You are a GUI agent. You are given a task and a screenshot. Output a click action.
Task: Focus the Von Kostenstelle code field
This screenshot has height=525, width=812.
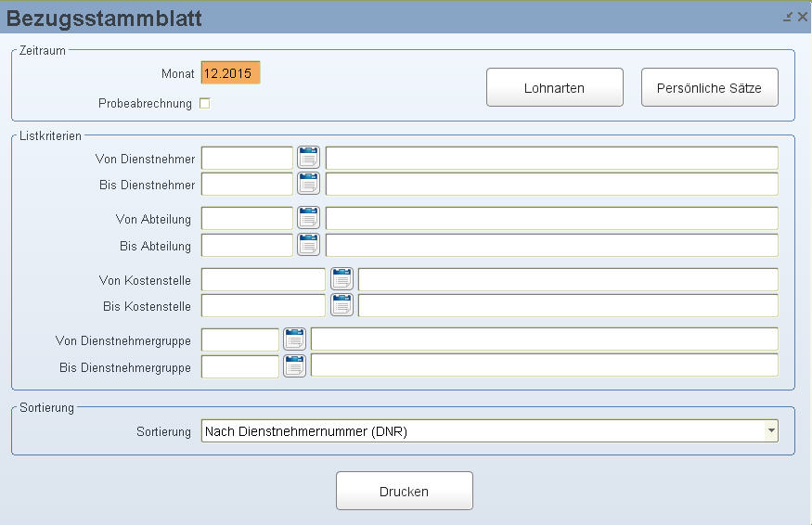[263, 279]
